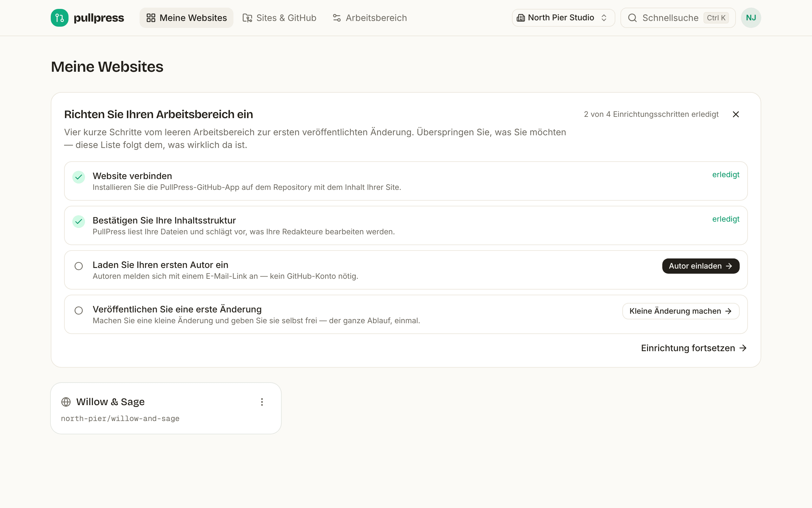Click the green check for Website verbinden

[x=79, y=177]
